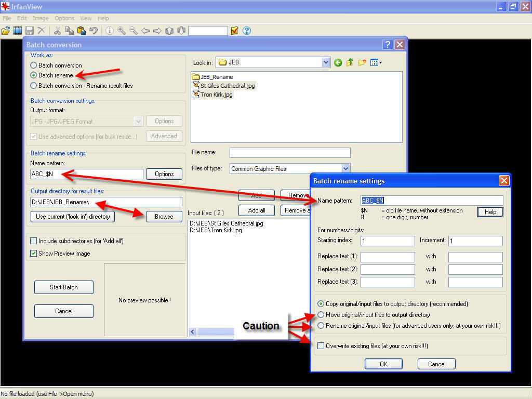Open the slideshow filmstrip toolbar icon
Image resolution: width=532 pixels, height=399 pixels.
click(18, 31)
